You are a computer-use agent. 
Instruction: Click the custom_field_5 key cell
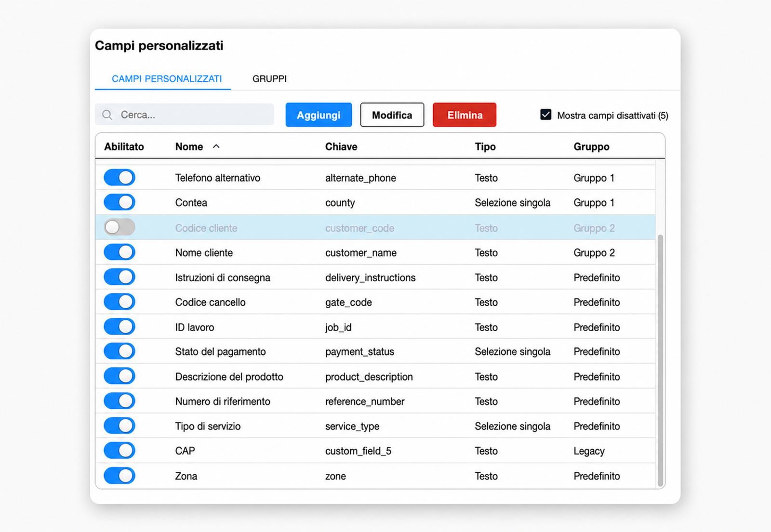point(358,451)
